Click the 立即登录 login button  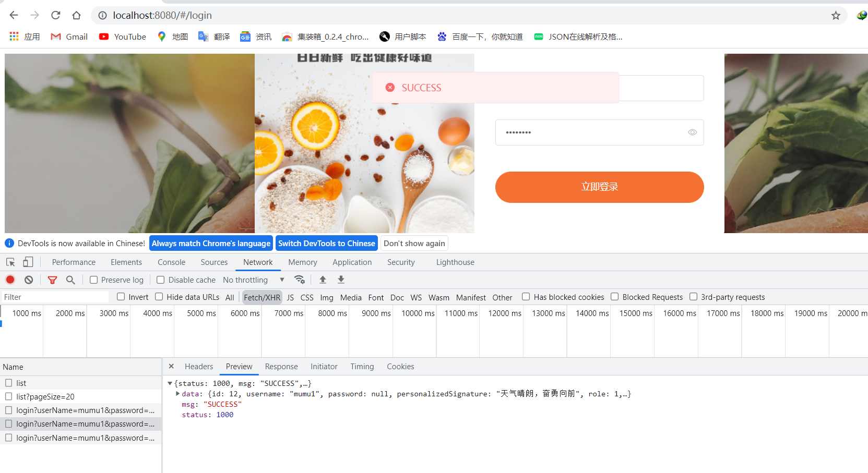tap(599, 187)
